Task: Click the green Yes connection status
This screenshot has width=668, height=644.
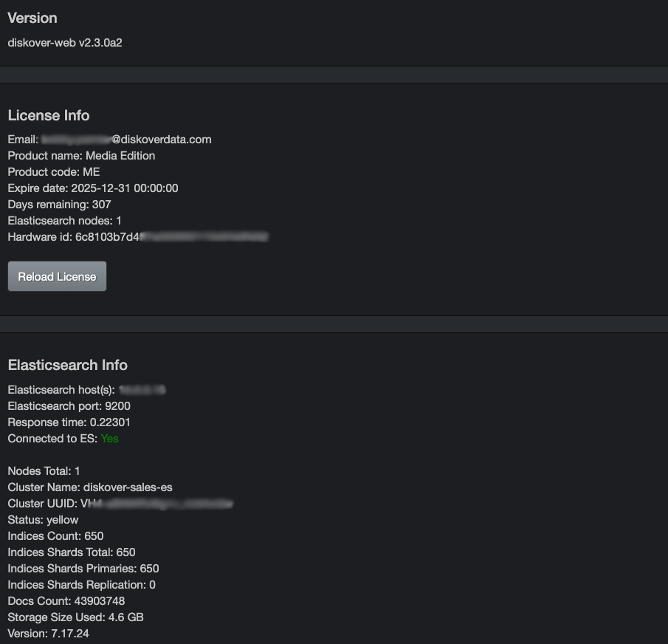Action: 109,438
